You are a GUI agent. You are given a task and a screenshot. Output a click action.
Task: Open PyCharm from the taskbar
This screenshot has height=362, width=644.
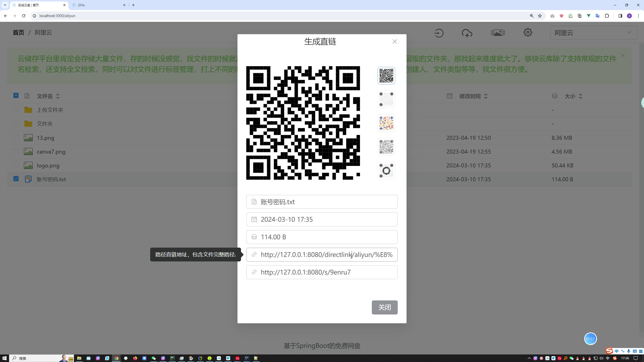[172, 358]
